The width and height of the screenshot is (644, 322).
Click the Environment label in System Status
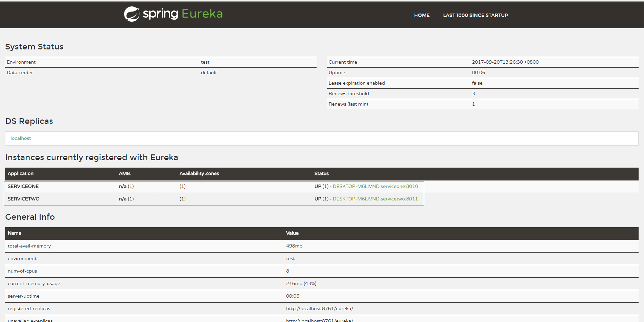[x=21, y=62]
